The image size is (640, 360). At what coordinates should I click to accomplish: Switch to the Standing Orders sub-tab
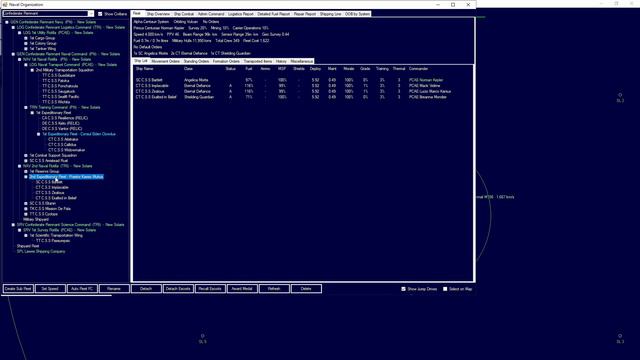196,61
